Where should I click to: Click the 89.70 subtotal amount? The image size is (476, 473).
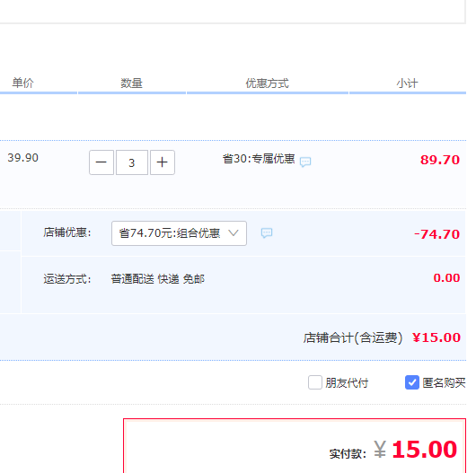[x=440, y=160]
